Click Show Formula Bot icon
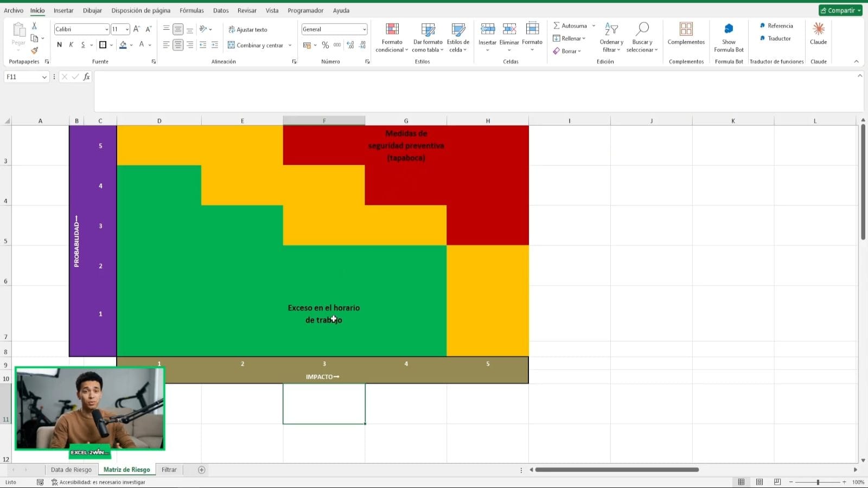Screen dimensions: 868x488 tap(729, 29)
